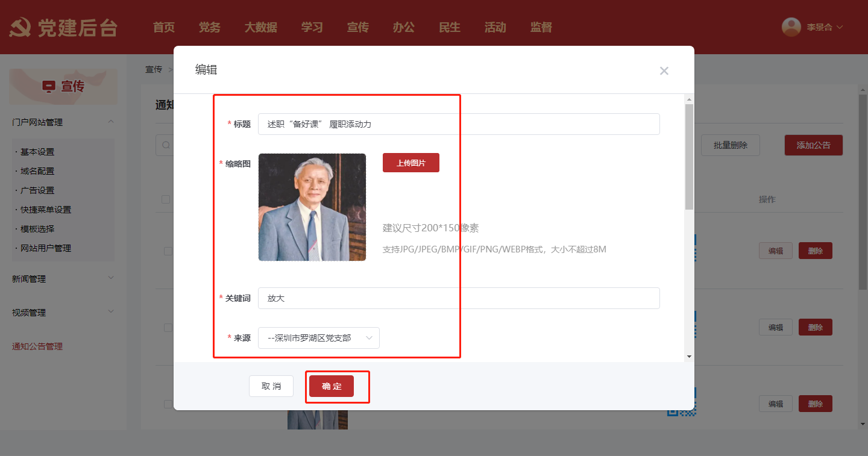
Task: Toggle the select-all checkbox in table header
Action: [166, 199]
